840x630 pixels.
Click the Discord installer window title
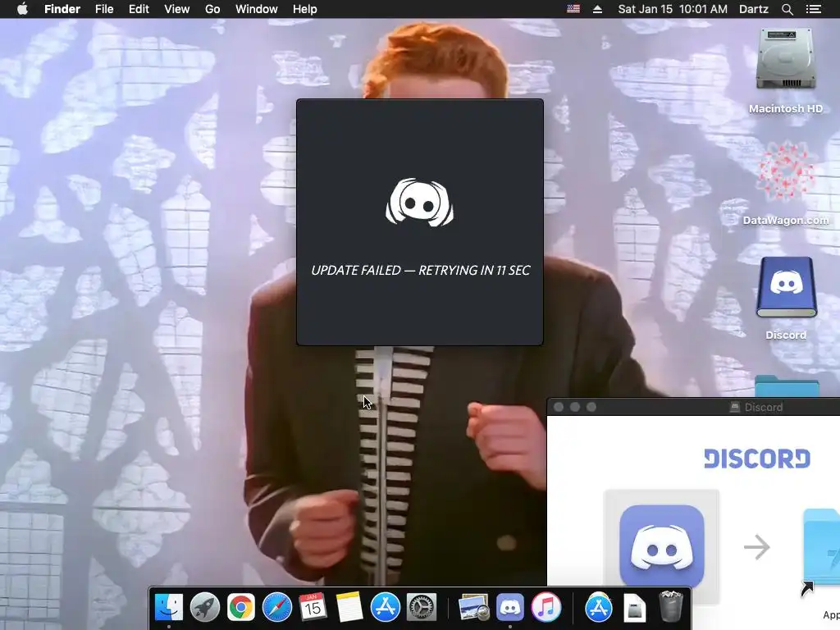[x=764, y=407]
